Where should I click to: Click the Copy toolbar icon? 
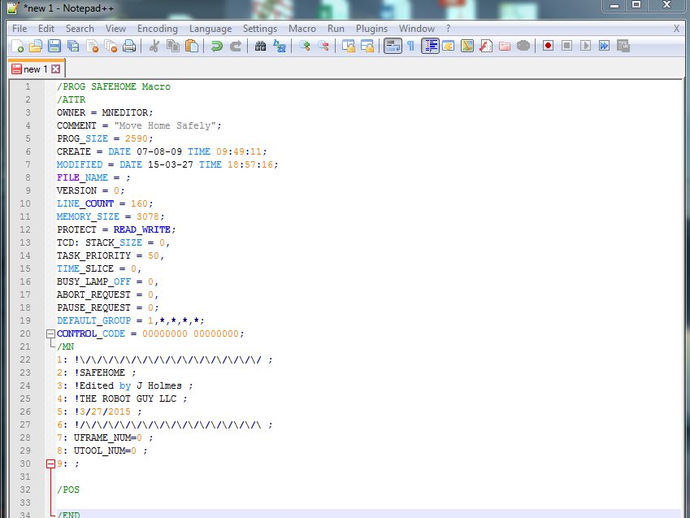173,46
